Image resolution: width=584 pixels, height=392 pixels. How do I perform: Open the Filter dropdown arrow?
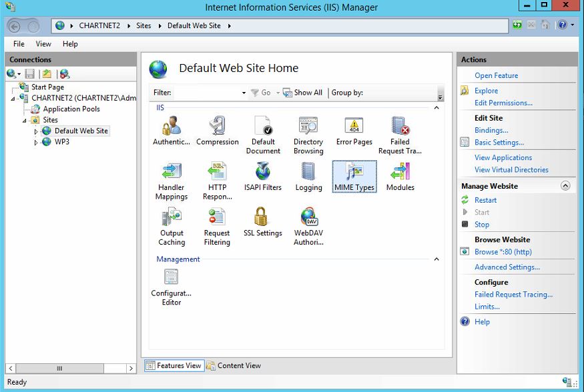pyautogui.click(x=244, y=93)
